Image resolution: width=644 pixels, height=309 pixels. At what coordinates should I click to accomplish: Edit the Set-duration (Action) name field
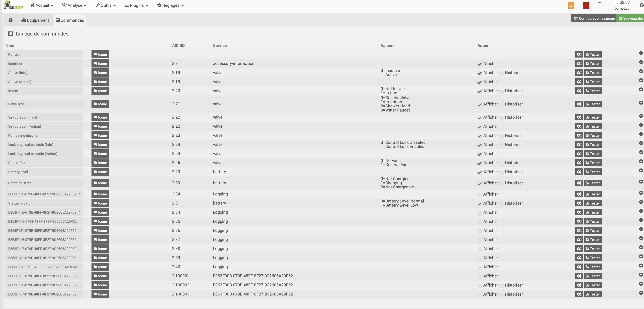click(x=44, y=126)
